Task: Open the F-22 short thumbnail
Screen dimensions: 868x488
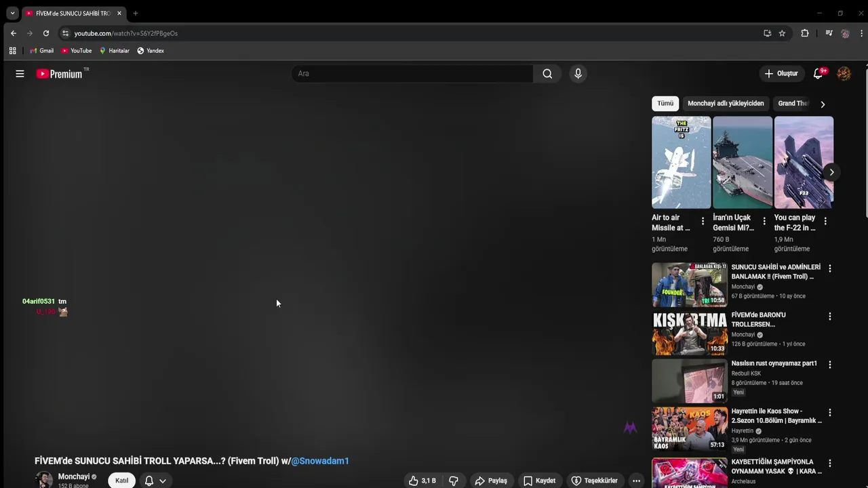Action: (804, 163)
